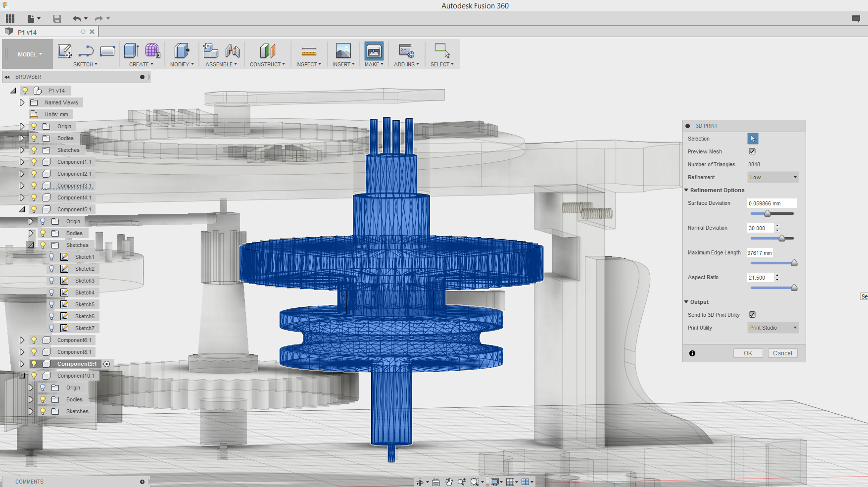Click OK in the 3D Print dialog
Image resolution: width=868 pixels, height=487 pixels.
(x=748, y=353)
